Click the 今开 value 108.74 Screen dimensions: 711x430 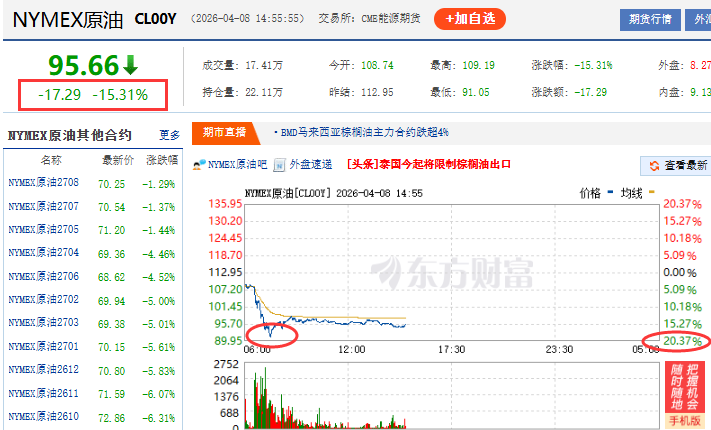377,65
